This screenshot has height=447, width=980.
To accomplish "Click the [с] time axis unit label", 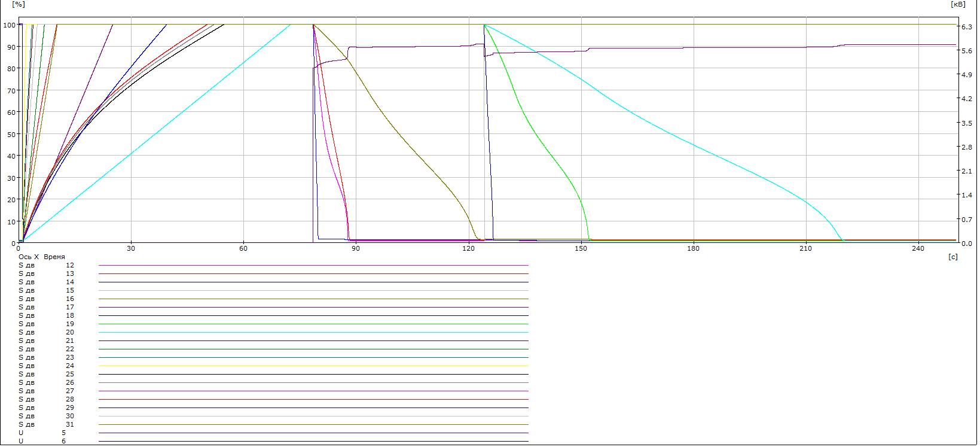I will pos(953,257).
